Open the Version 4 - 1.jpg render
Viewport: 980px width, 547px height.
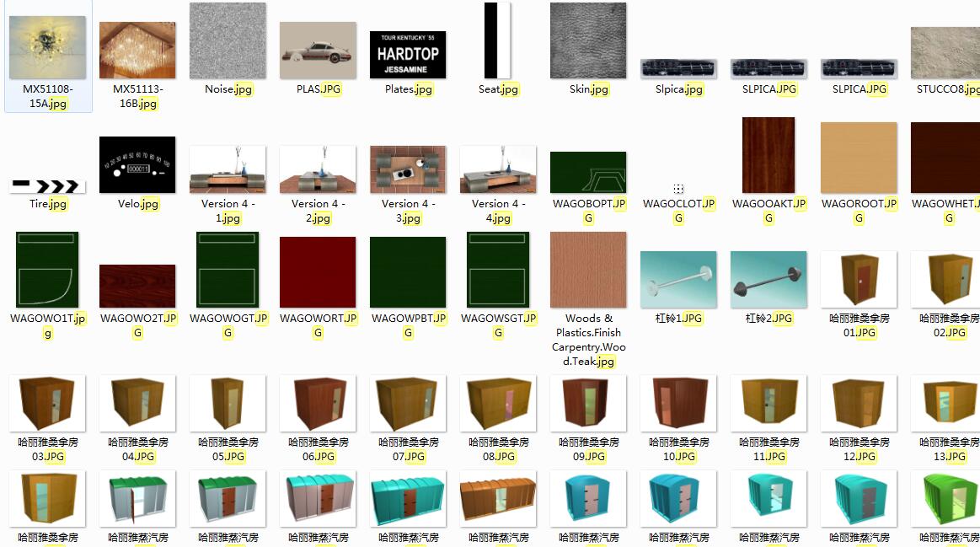[228, 169]
